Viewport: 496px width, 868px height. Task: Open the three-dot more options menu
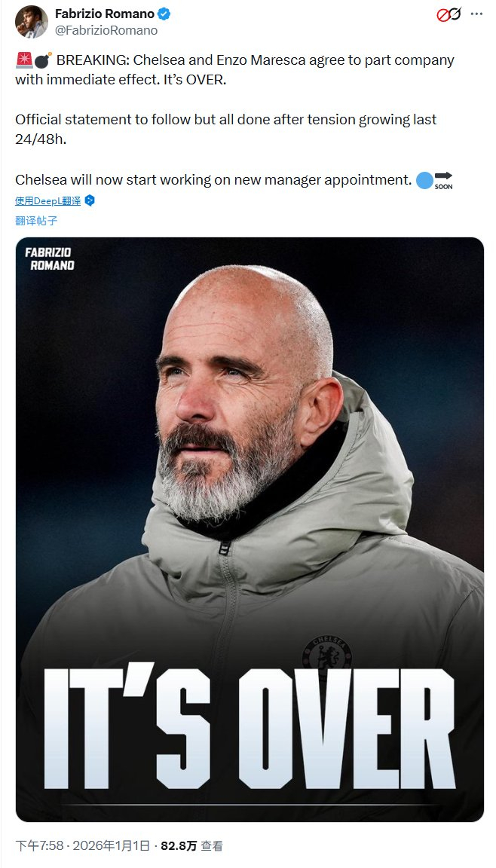[476, 14]
